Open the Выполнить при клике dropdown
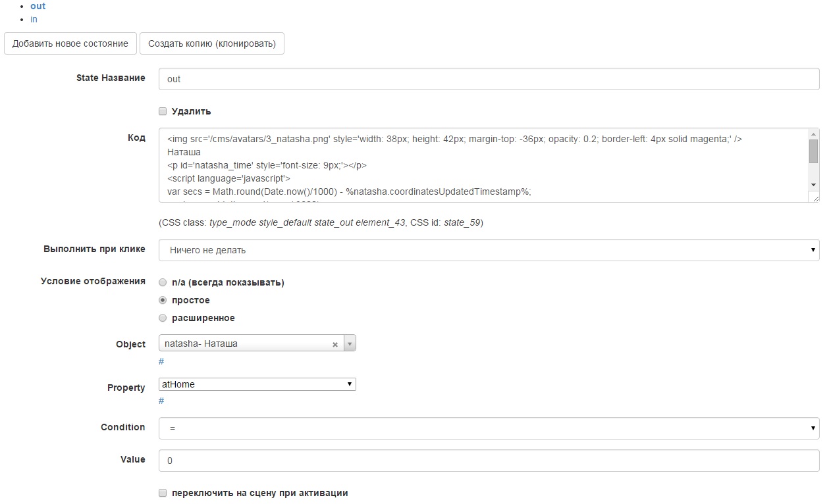 pos(489,250)
